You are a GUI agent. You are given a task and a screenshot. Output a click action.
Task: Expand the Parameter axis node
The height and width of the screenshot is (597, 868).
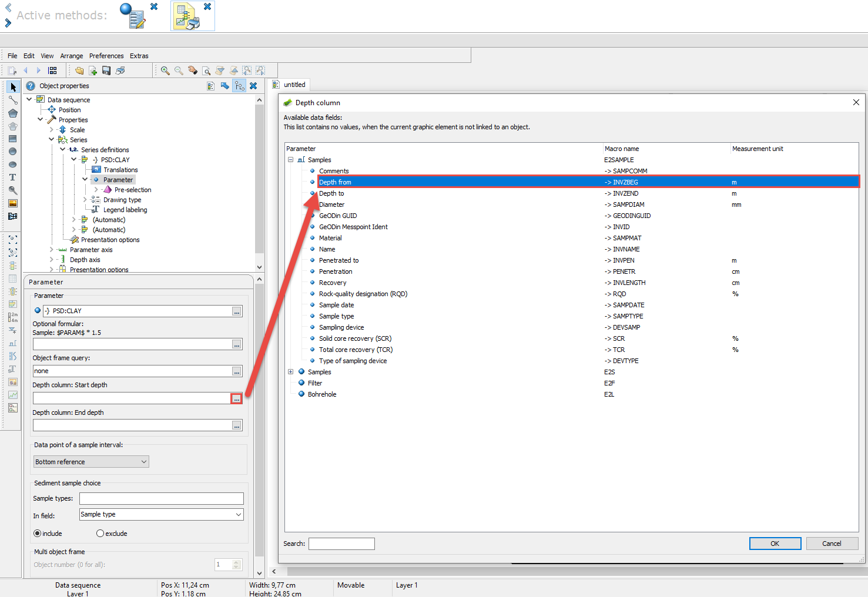52,250
